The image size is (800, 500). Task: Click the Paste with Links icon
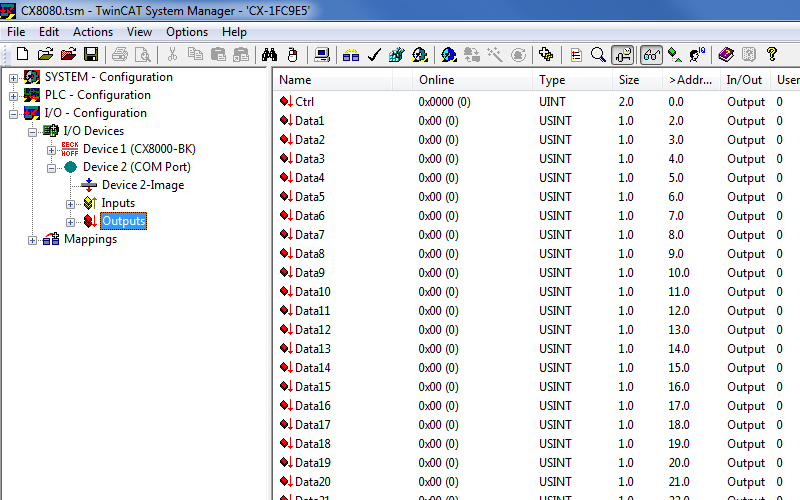click(x=241, y=54)
